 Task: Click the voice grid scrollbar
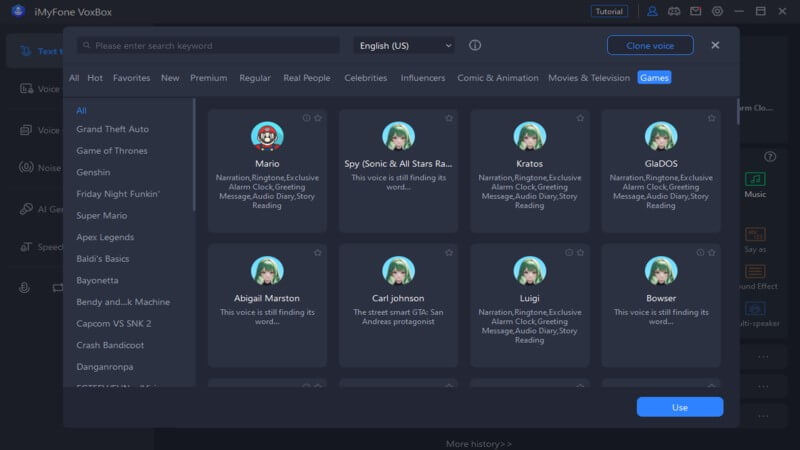[738, 111]
